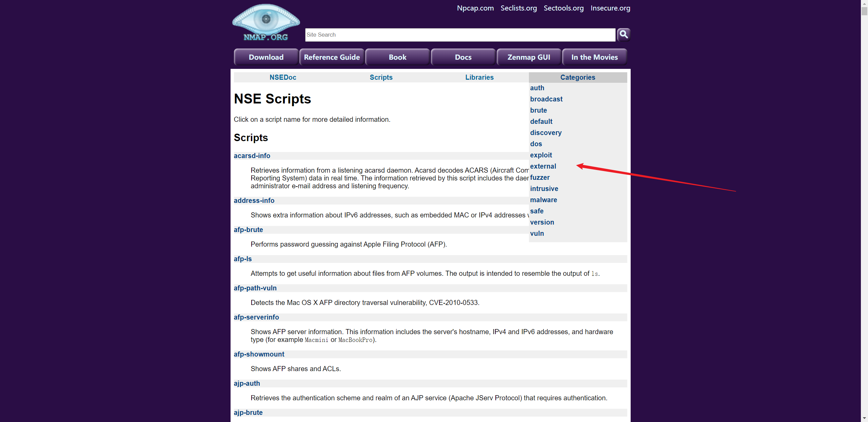Click the afp-brute description about password guessing
The image size is (868, 422).
[x=349, y=244]
